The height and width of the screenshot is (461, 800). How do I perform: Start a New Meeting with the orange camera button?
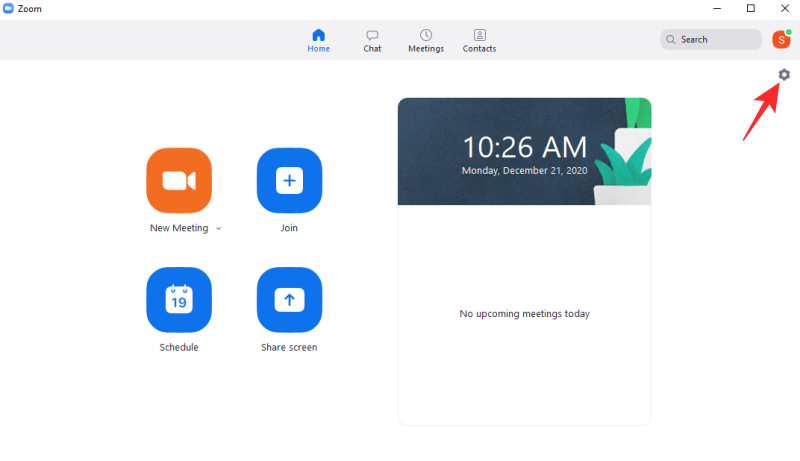pos(179,180)
